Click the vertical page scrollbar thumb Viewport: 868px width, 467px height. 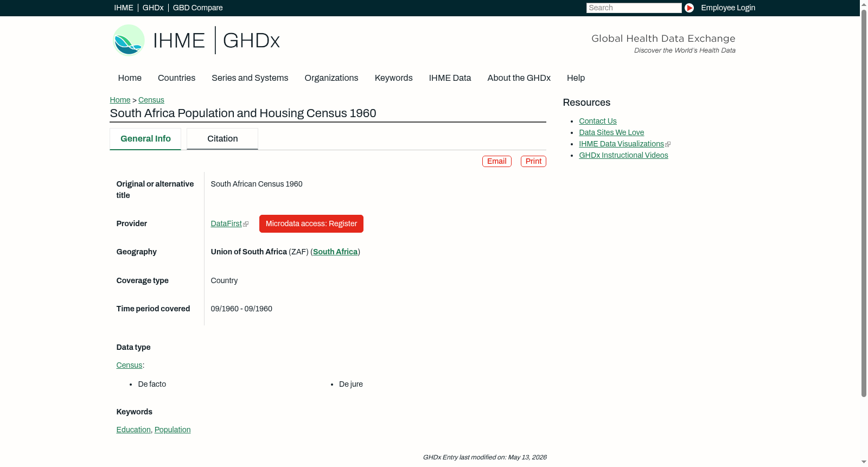pos(864,203)
